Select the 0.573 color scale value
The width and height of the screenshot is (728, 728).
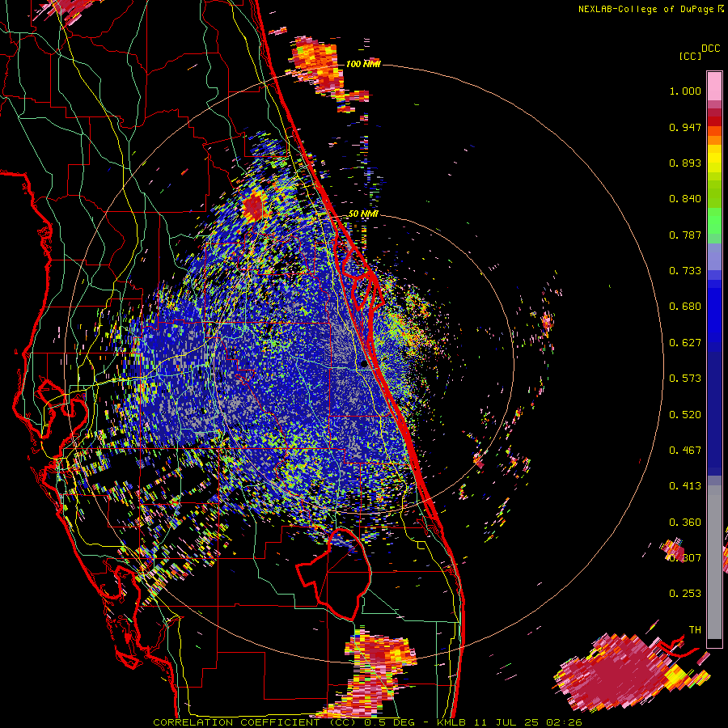pos(685,379)
